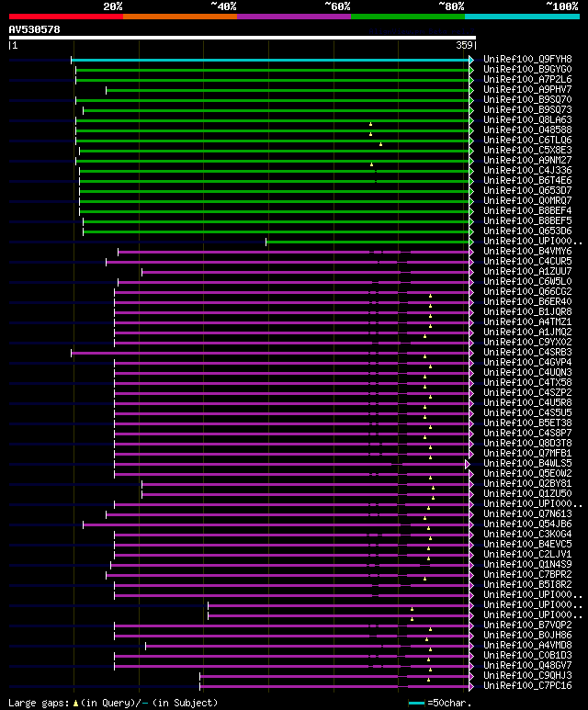This screenshot has height=710, width=588.
Task: Select hit label UniRef100_C6W5L0
Action: [527, 282]
